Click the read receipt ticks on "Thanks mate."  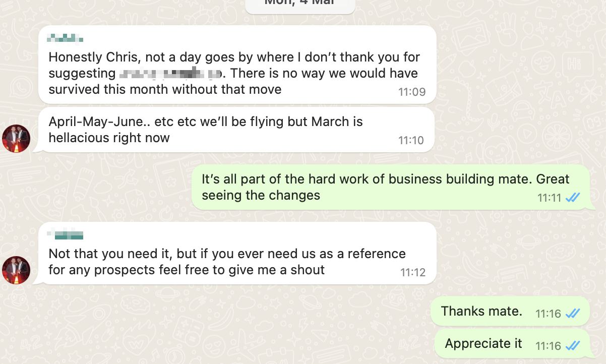coord(573,314)
